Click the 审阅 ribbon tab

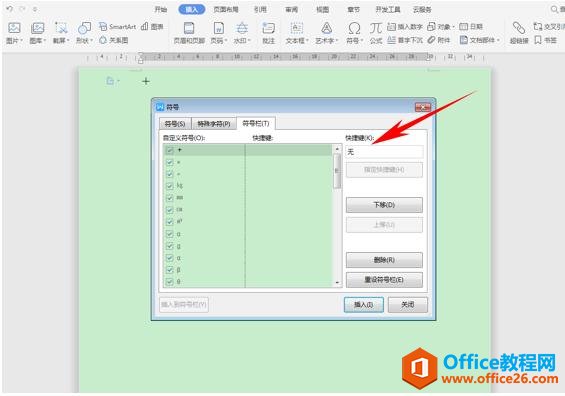pyautogui.click(x=292, y=9)
